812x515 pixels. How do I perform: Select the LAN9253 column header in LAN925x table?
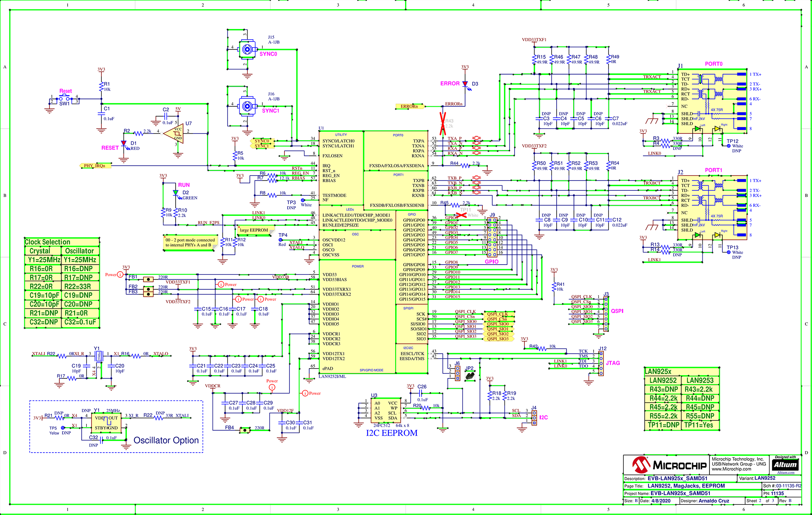pyautogui.click(x=700, y=380)
